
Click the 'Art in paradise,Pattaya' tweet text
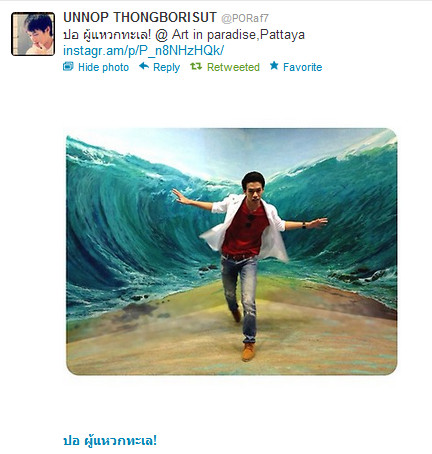click(x=238, y=35)
